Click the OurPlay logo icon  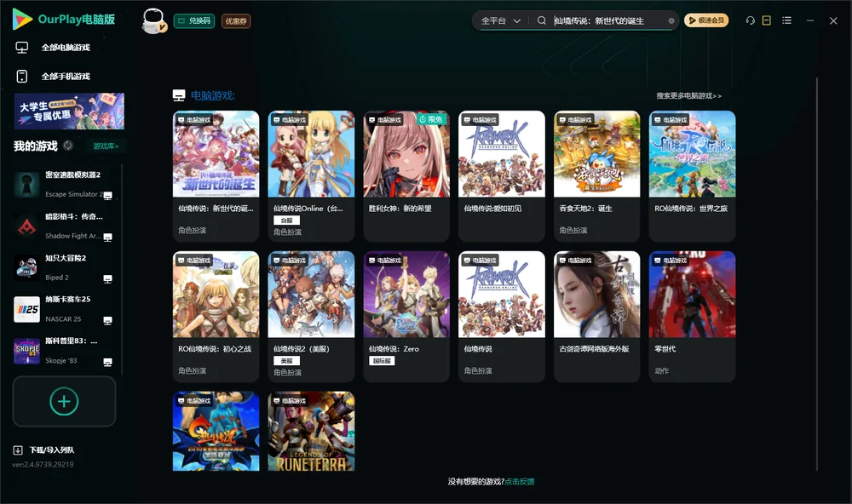22,19
